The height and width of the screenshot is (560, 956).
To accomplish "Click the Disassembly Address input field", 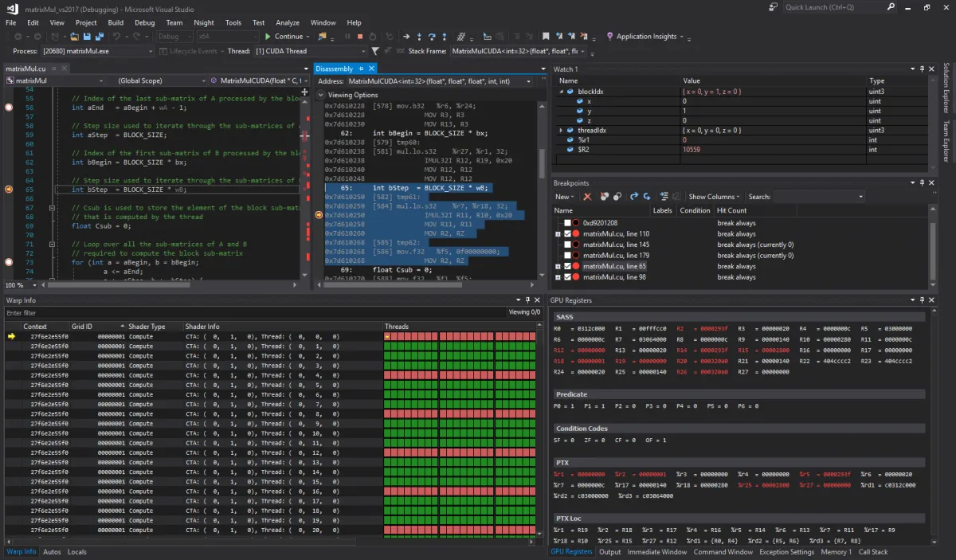I will [x=441, y=81].
